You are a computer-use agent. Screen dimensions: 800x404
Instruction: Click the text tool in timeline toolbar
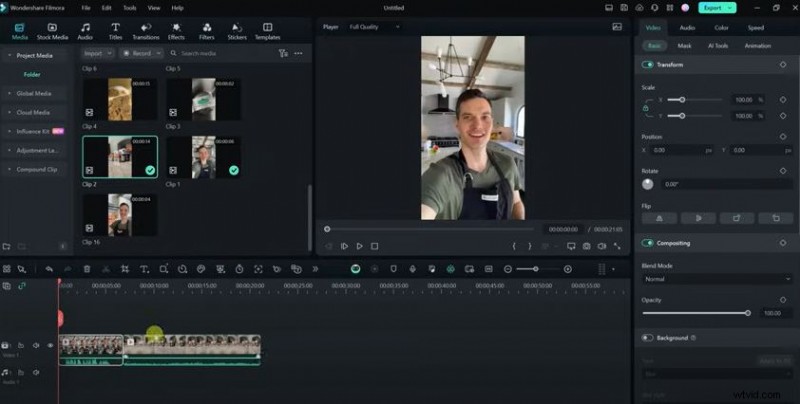click(x=144, y=269)
